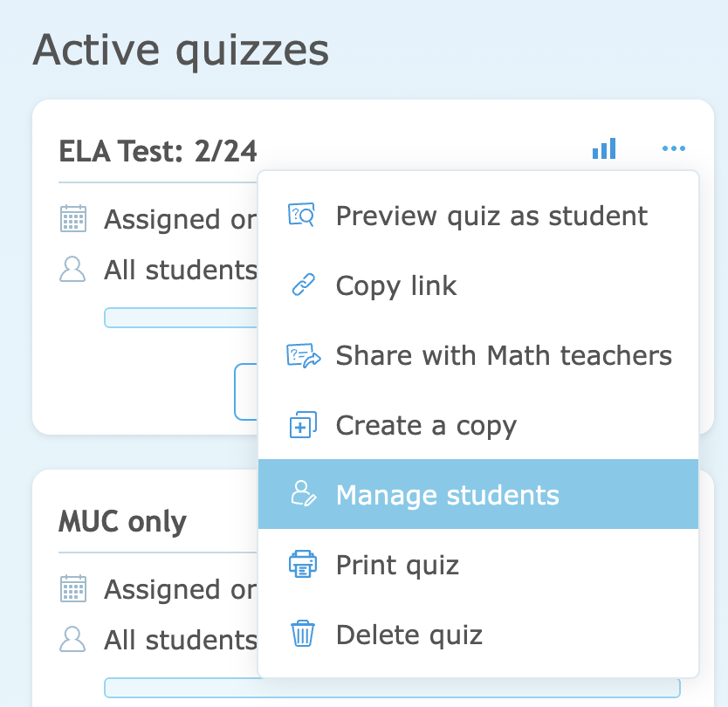Open the MUC only quiz card
This screenshot has height=707, width=728.
[x=121, y=522]
